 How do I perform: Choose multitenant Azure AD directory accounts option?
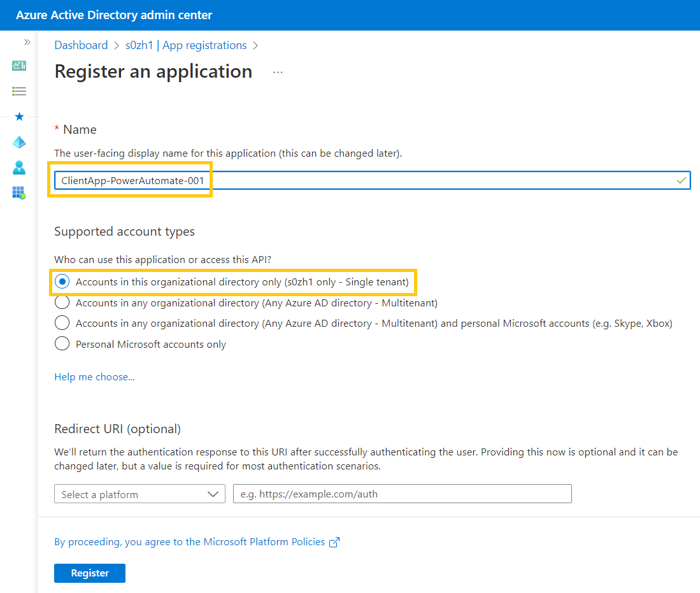62,302
